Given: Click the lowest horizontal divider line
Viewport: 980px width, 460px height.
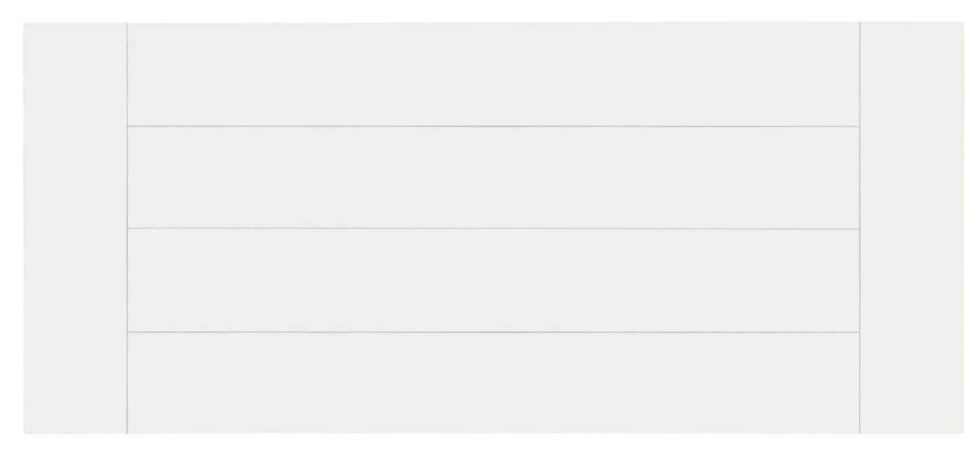Looking at the screenshot, I should 493,332.
